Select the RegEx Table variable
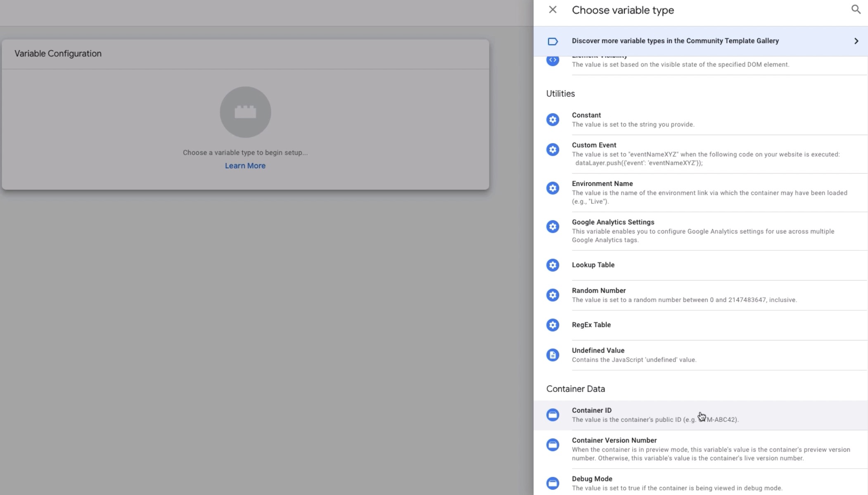 591,325
